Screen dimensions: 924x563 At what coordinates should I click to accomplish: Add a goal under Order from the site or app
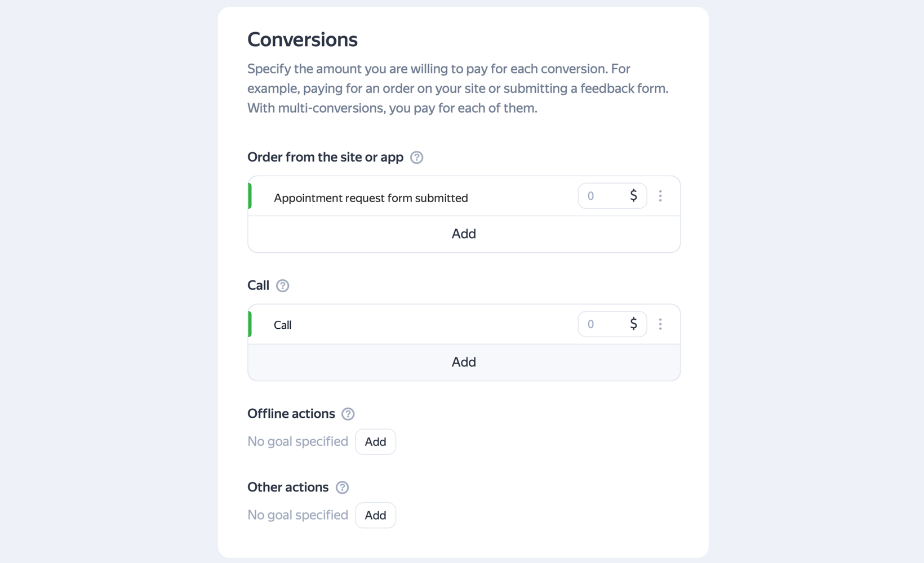464,234
